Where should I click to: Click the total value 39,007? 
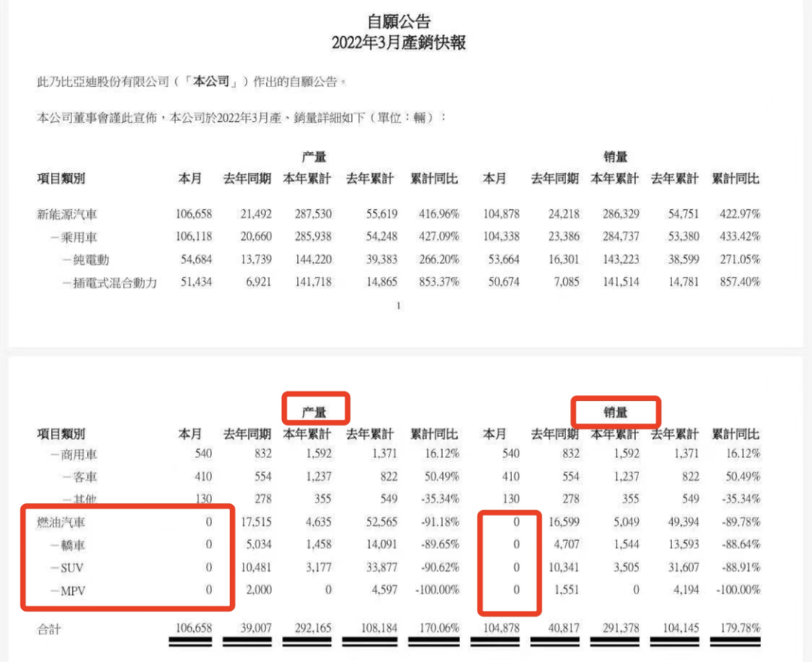(256, 628)
